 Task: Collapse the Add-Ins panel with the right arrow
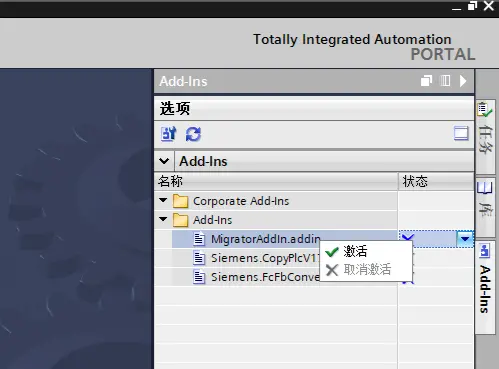click(463, 81)
